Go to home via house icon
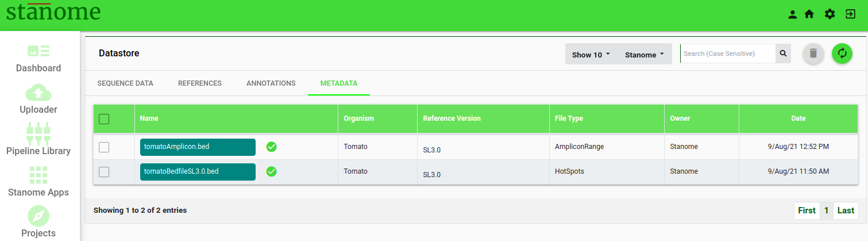This screenshot has width=868, height=241. coord(809,14)
